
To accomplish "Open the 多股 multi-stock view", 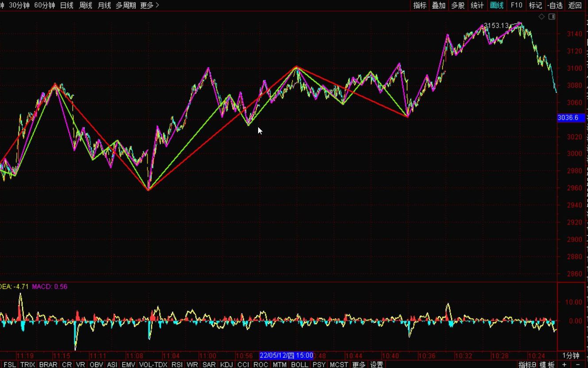I will coord(458,5).
